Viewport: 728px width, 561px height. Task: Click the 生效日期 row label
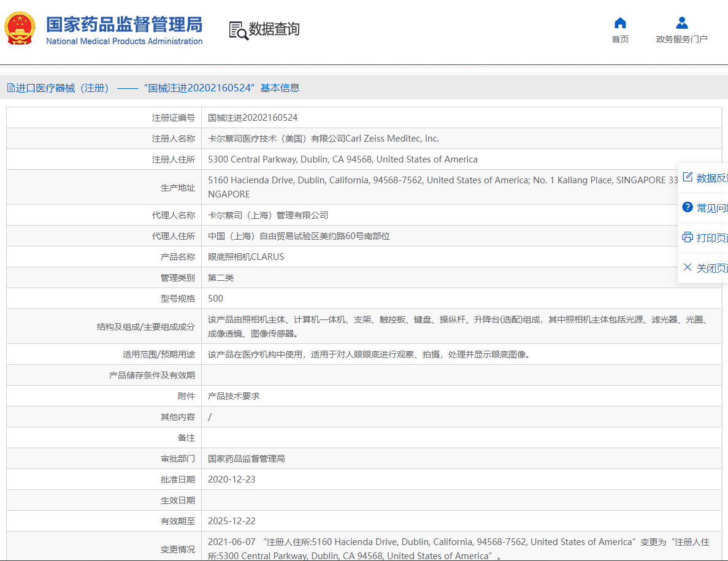[x=178, y=501]
